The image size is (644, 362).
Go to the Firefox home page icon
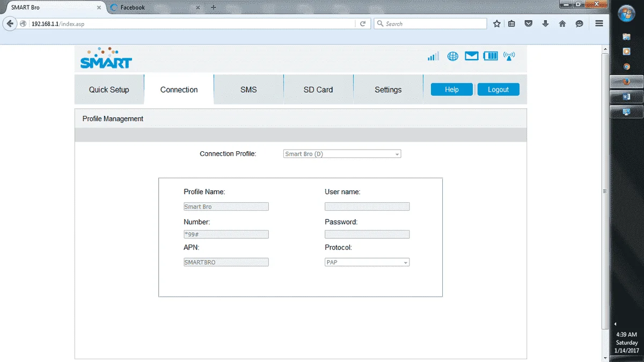[x=562, y=24]
